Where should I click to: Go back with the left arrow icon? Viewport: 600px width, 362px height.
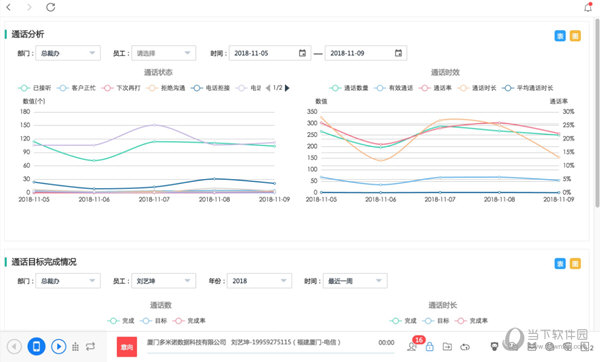tap(9, 7)
